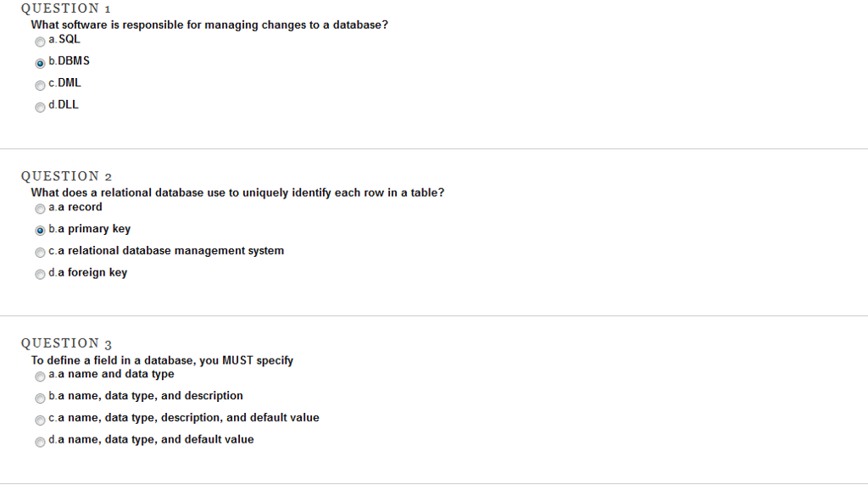Choose b. a name, data type, and description
Image resolution: width=868 pixels, height=485 pixels.
point(40,398)
